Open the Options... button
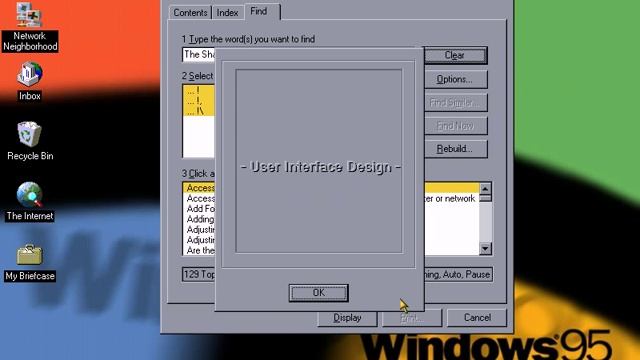Viewport: 640px width, 360px height. 455,79
